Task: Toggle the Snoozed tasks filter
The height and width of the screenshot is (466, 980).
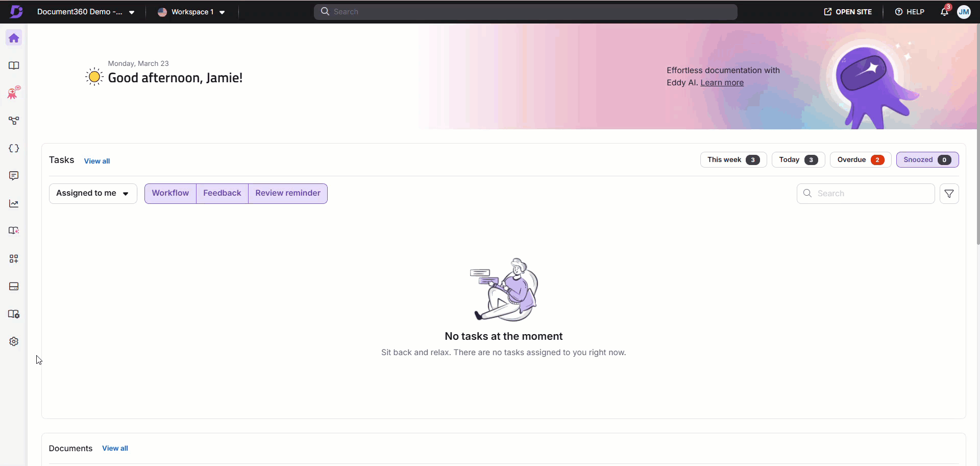Action: (x=927, y=160)
